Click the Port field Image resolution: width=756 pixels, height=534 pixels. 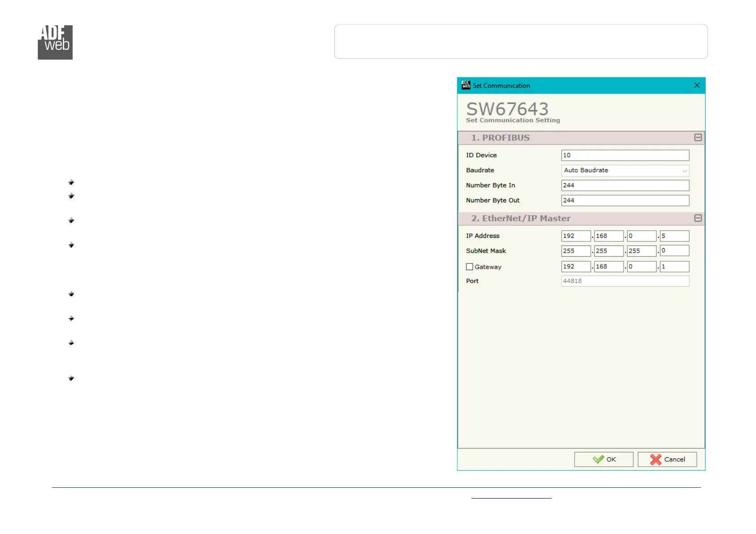[624, 281]
